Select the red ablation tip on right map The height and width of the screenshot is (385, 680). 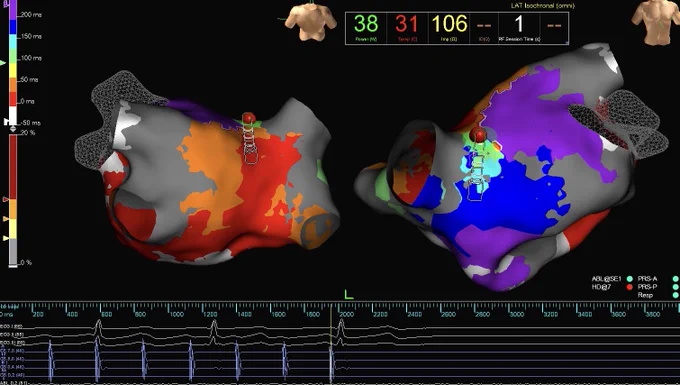click(x=478, y=135)
